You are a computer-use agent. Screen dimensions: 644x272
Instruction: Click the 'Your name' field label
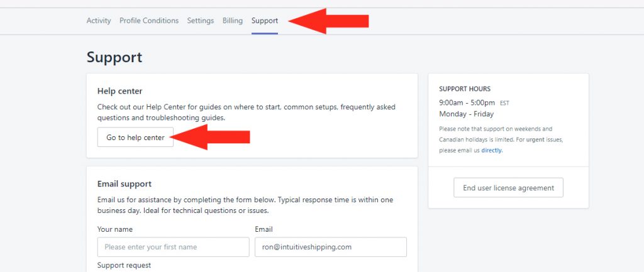click(x=115, y=229)
